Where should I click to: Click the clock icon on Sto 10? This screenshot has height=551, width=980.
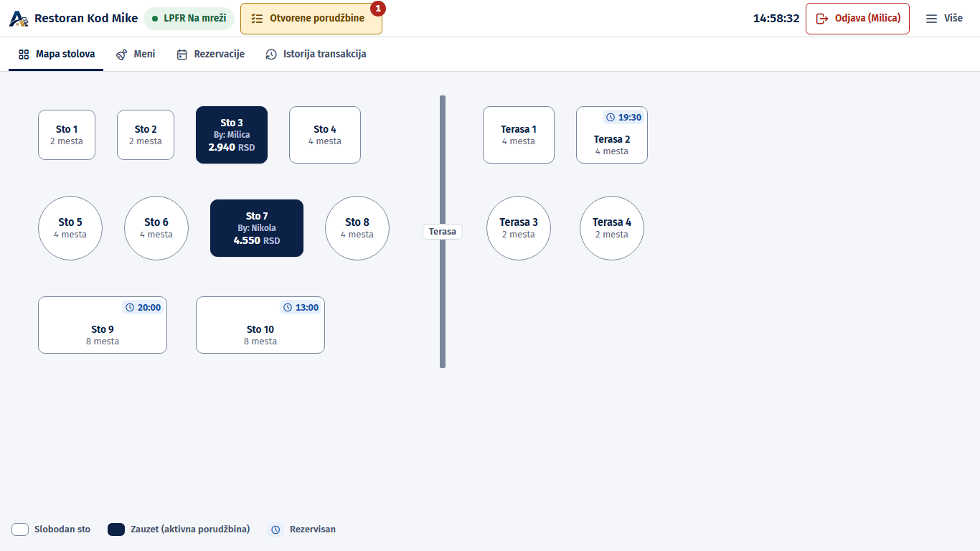[288, 307]
